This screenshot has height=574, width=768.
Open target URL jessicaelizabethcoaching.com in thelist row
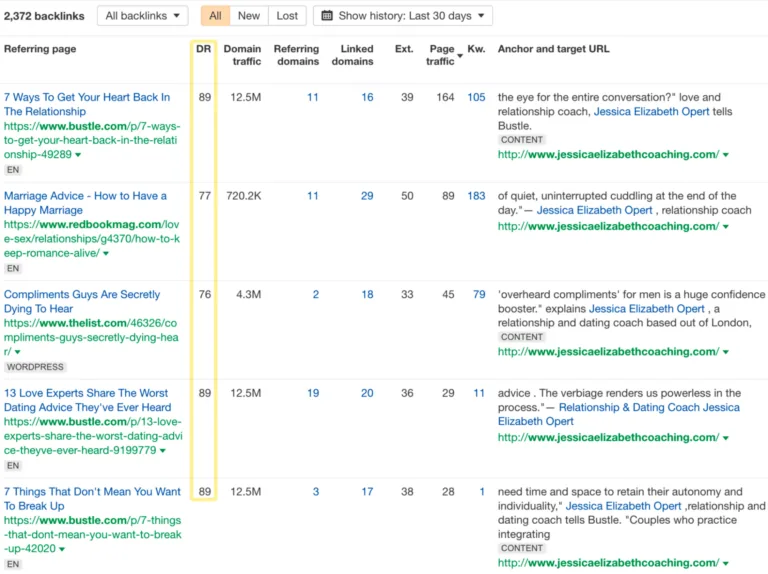pos(608,352)
